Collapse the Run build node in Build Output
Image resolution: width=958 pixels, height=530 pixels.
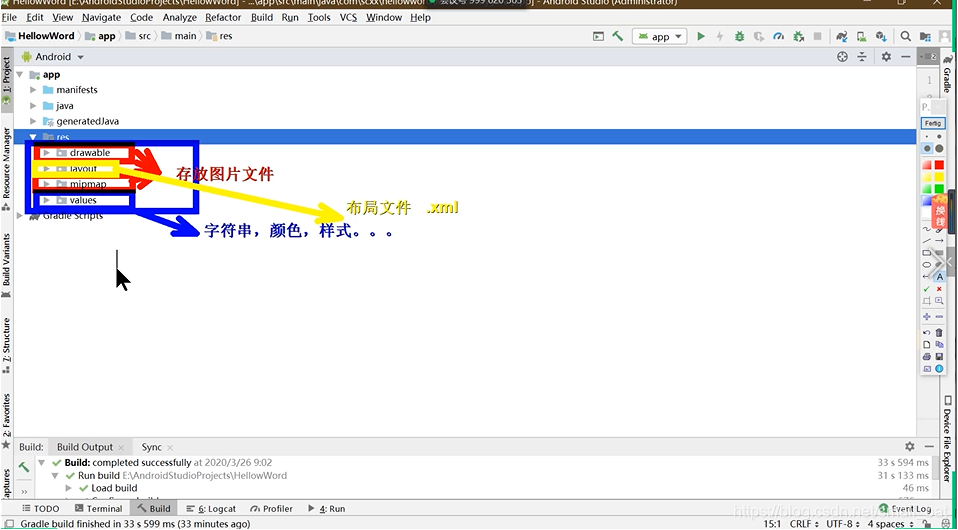(x=54, y=475)
